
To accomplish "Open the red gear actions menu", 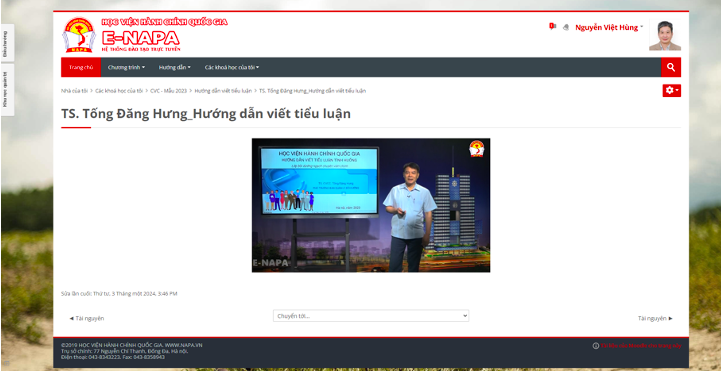I will (671, 91).
